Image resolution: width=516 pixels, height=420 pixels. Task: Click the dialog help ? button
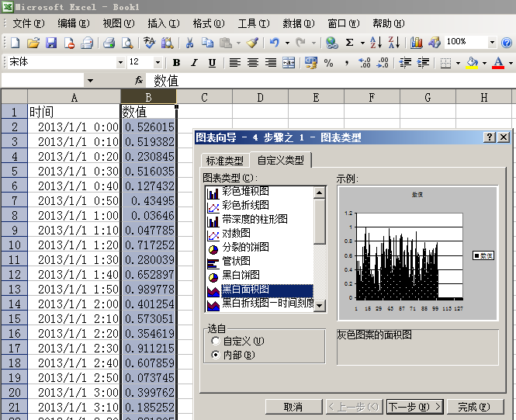tap(490, 137)
